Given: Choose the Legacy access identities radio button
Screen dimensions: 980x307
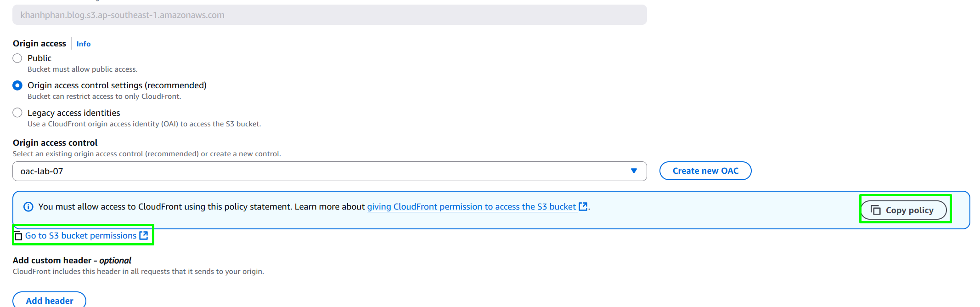Looking at the screenshot, I should pyautogui.click(x=17, y=113).
